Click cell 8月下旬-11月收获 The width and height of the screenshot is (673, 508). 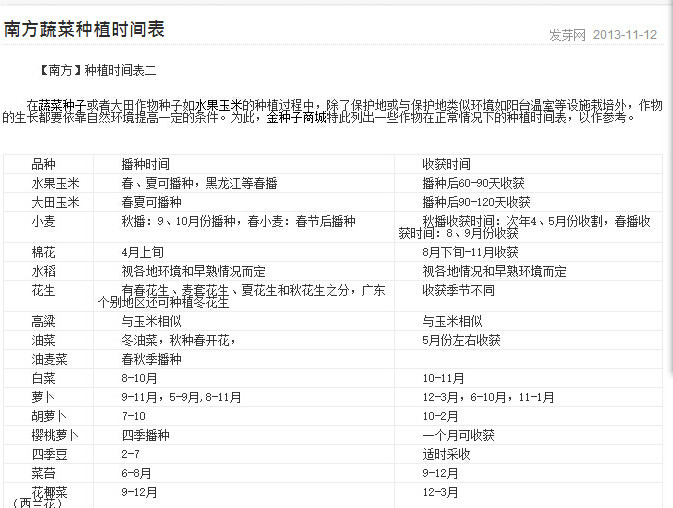[470, 252]
